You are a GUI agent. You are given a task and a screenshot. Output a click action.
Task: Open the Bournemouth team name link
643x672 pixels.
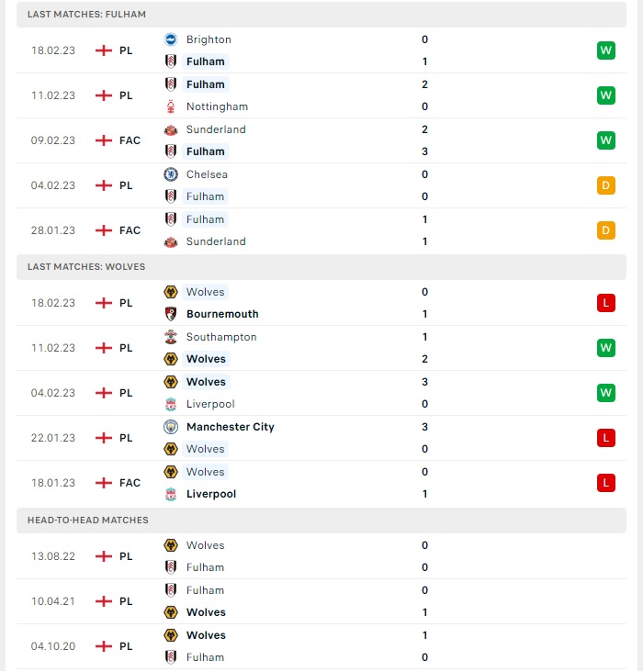222,314
